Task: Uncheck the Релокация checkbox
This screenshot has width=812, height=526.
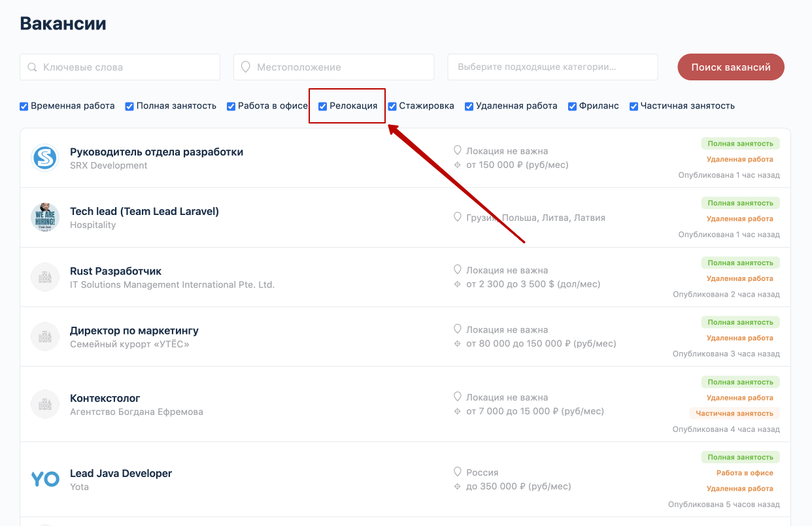Action: pos(323,107)
